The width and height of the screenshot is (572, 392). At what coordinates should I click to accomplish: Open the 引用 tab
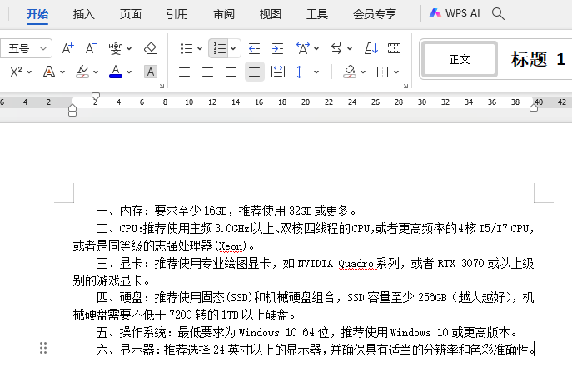point(177,14)
